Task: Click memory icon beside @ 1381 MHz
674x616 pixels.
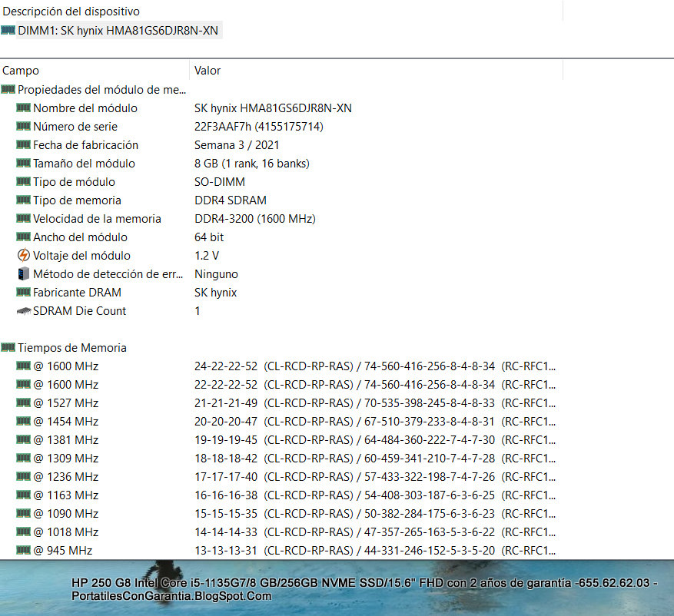Action: click(x=23, y=439)
